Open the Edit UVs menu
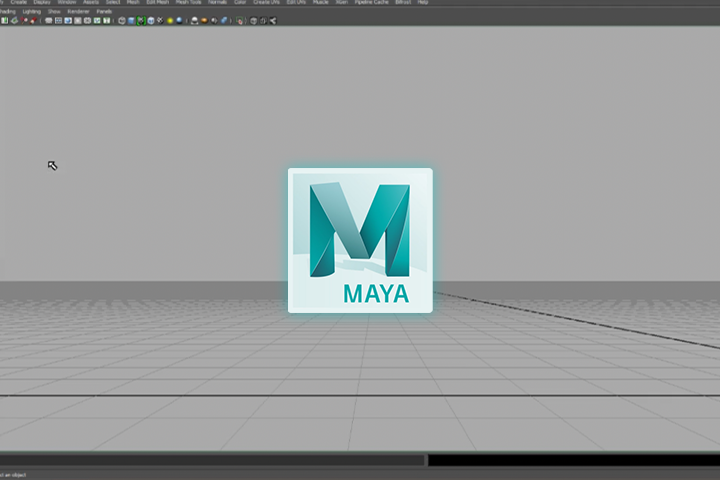720x480 pixels. point(296,2)
